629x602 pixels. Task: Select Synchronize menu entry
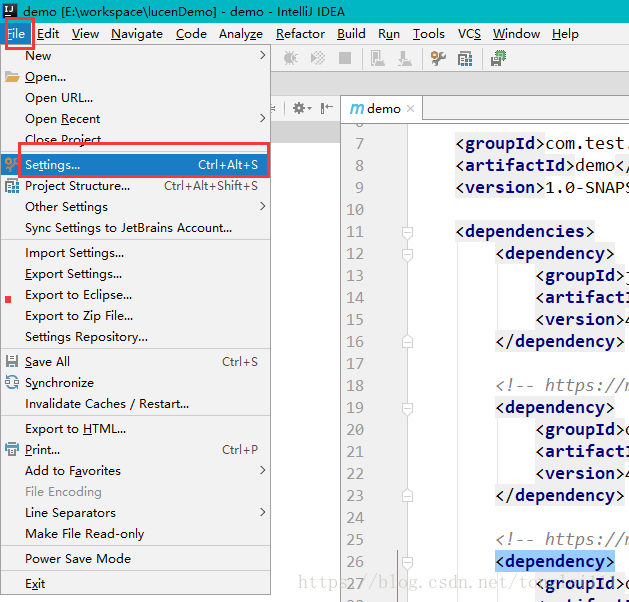(136, 383)
